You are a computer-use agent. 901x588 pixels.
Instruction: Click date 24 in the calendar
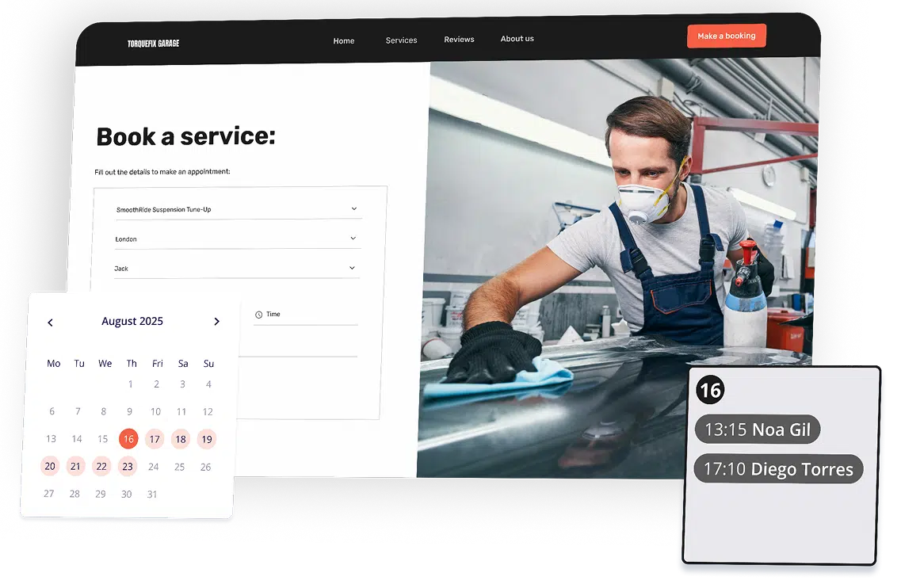(x=154, y=467)
